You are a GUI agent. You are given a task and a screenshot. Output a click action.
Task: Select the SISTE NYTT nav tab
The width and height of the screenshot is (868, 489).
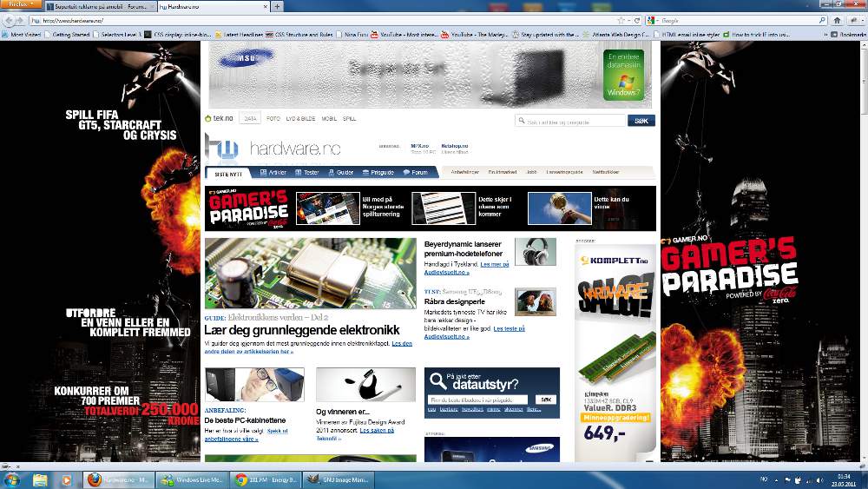point(228,174)
